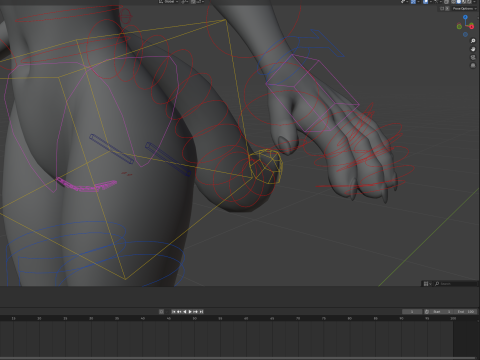The width and height of the screenshot is (480, 360).
Task: Jump to the previous keyframe
Action: [179, 312]
